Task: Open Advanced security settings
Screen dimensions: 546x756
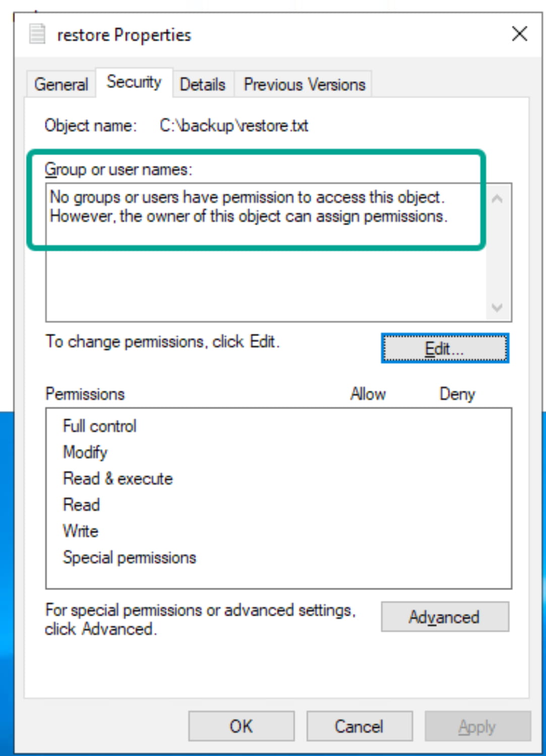Action: [445, 616]
